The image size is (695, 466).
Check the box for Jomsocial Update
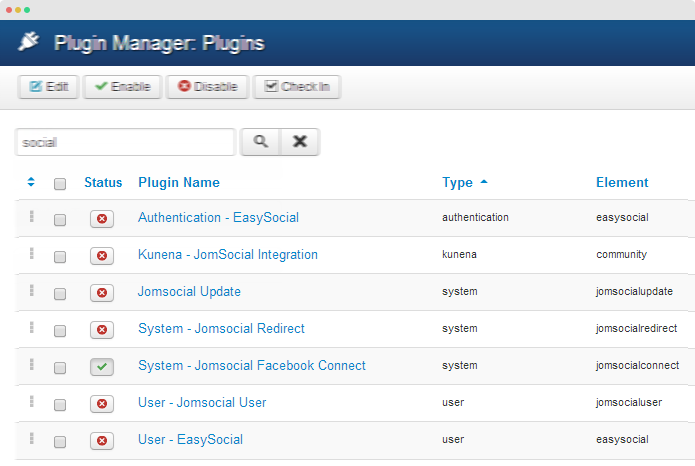tap(60, 294)
